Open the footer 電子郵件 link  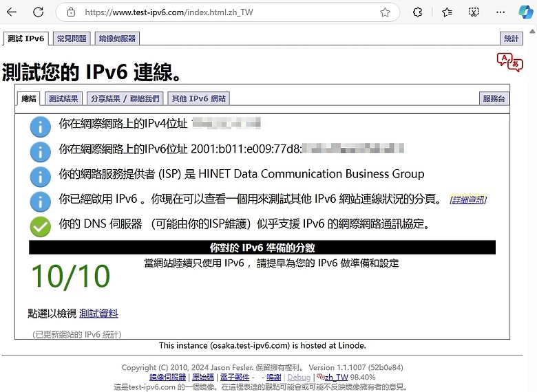click(x=235, y=377)
